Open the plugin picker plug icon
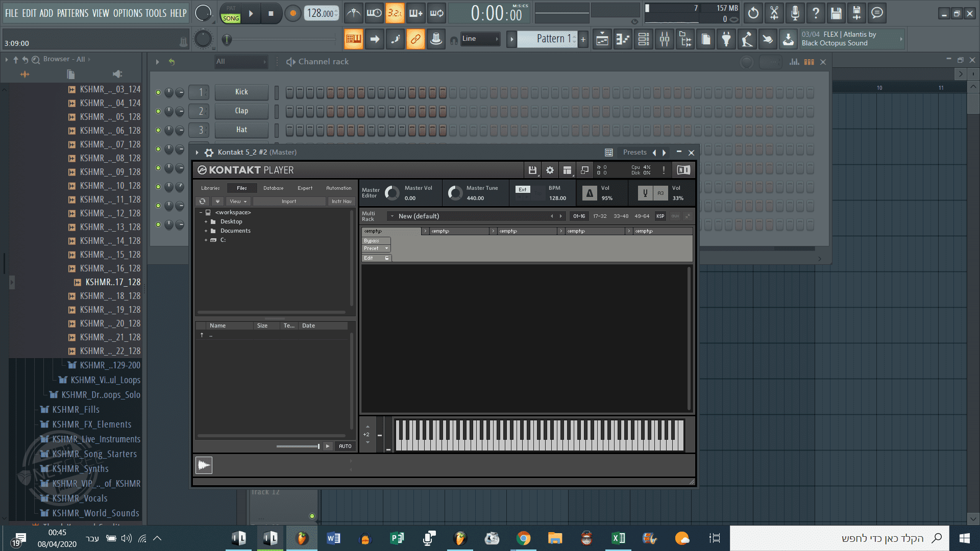980x551 pixels. coord(726,39)
